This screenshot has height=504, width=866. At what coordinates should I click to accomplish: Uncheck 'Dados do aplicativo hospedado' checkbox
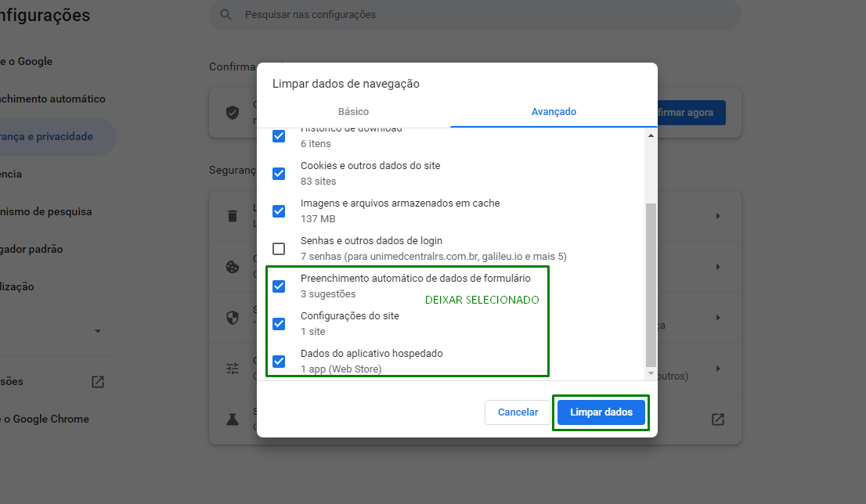click(279, 362)
